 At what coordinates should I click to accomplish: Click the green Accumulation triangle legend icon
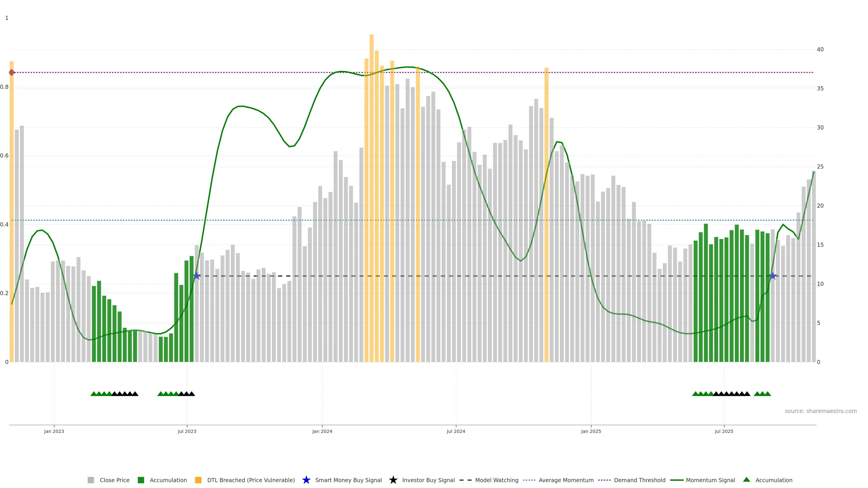pyautogui.click(x=746, y=480)
